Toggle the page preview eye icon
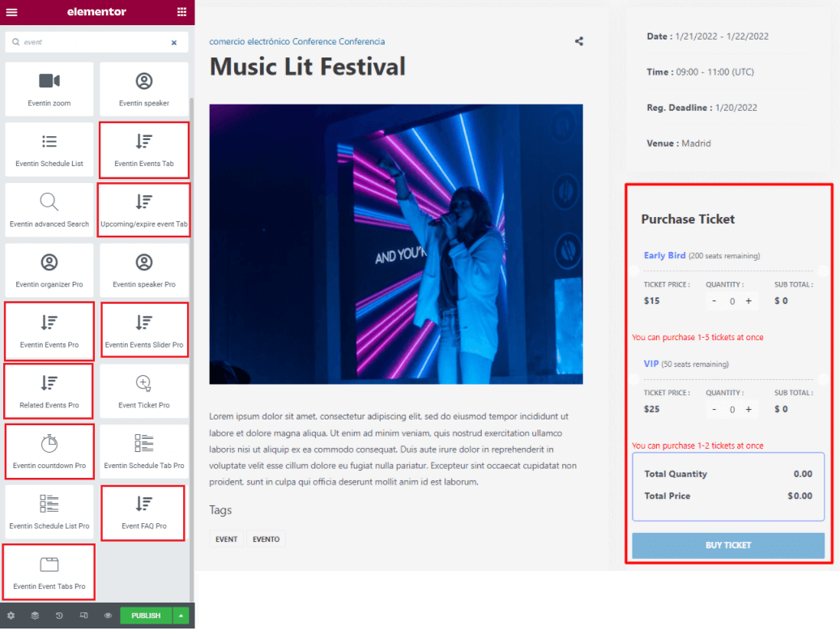 click(x=107, y=616)
